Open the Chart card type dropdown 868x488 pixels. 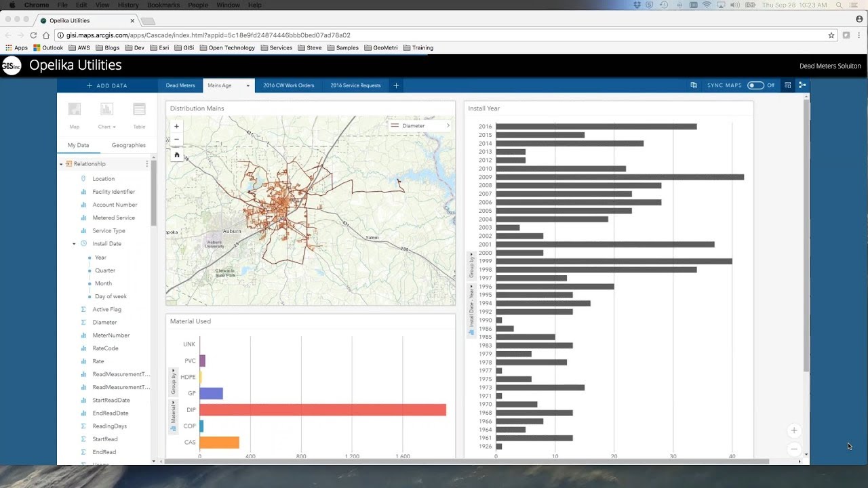point(106,114)
